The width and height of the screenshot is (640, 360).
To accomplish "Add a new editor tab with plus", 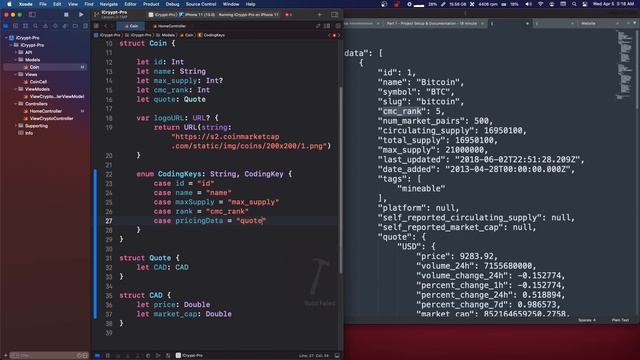I will tap(320, 15).
